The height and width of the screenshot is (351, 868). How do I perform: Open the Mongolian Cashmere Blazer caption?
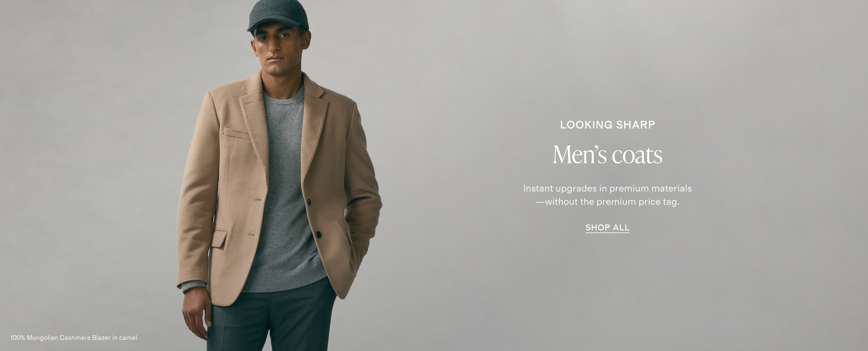pos(74,337)
